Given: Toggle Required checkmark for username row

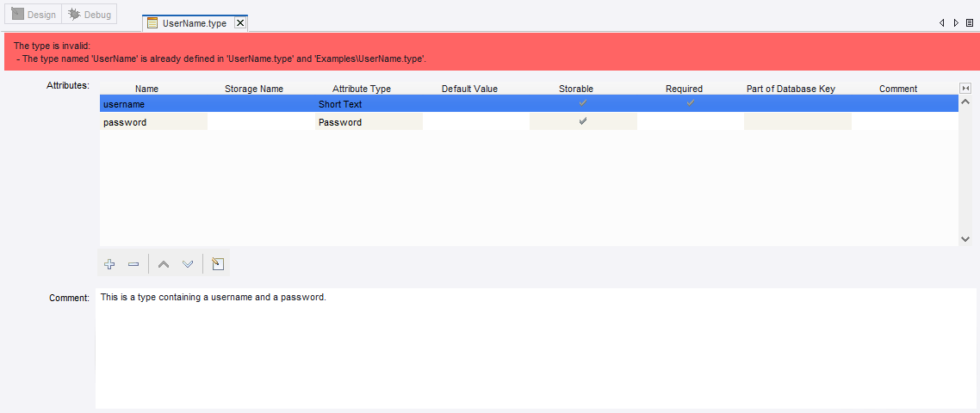Looking at the screenshot, I should [x=690, y=103].
